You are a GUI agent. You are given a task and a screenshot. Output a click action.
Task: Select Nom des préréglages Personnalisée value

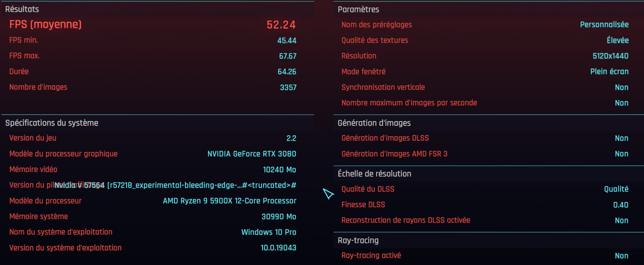(x=604, y=25)
